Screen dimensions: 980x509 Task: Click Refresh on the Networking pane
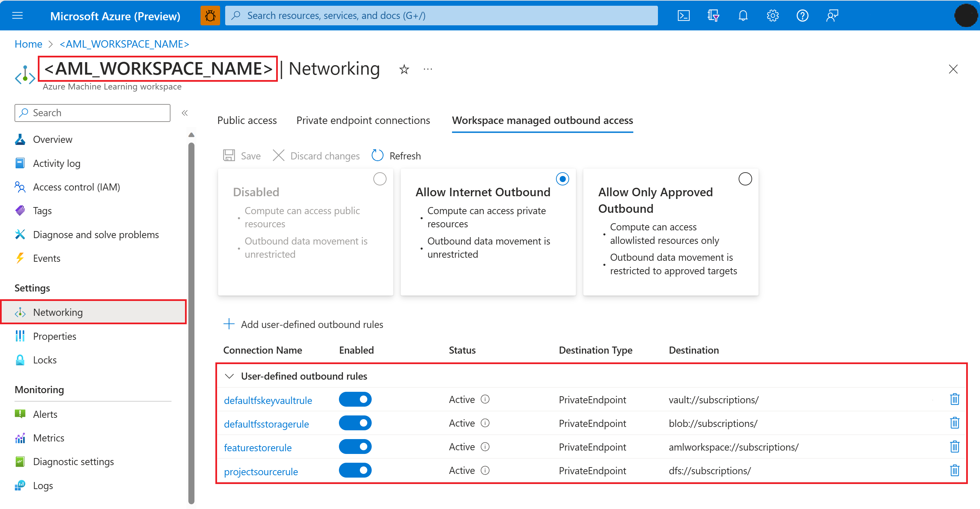[396, 156]
